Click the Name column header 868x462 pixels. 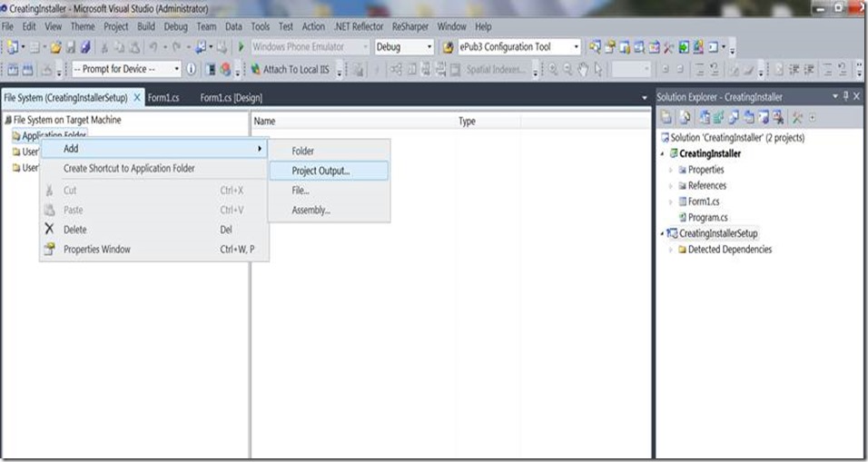tap(265, 121)
